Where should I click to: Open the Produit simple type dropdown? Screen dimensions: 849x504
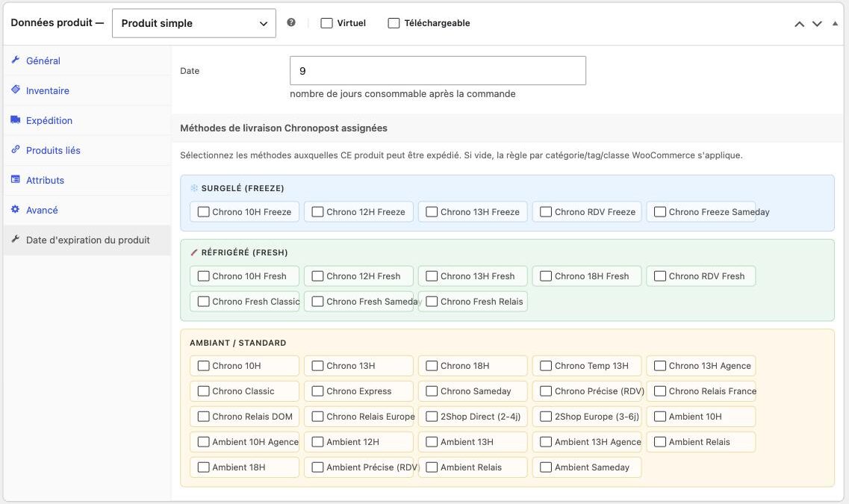[x=194, y=23]
